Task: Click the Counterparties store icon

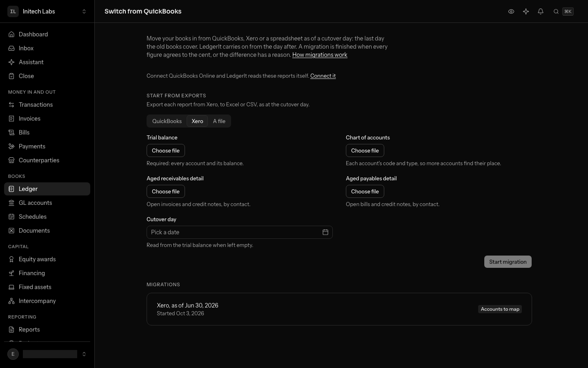Action: [x=11, y=160]
